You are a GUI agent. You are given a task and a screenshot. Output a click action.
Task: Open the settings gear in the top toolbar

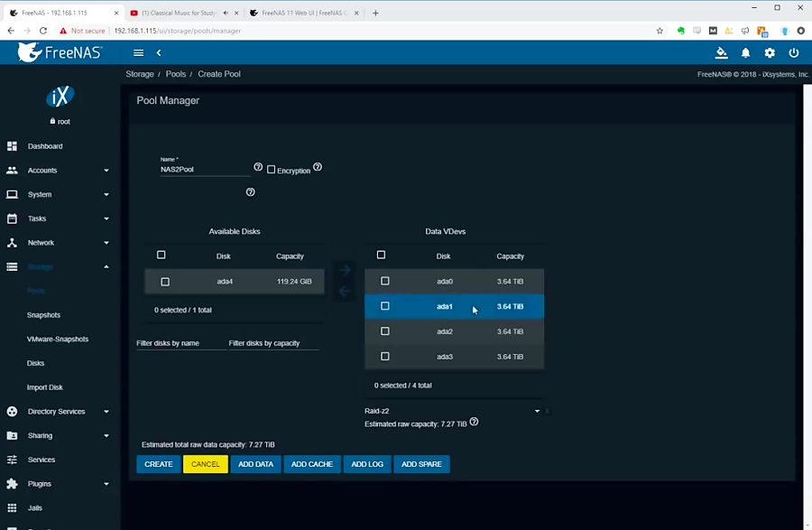click(770, 53)
